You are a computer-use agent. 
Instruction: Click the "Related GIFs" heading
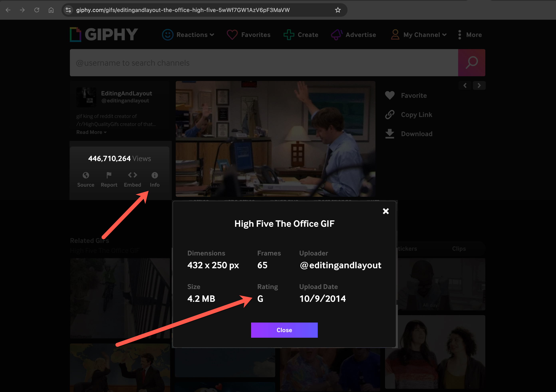click(89, 241)
